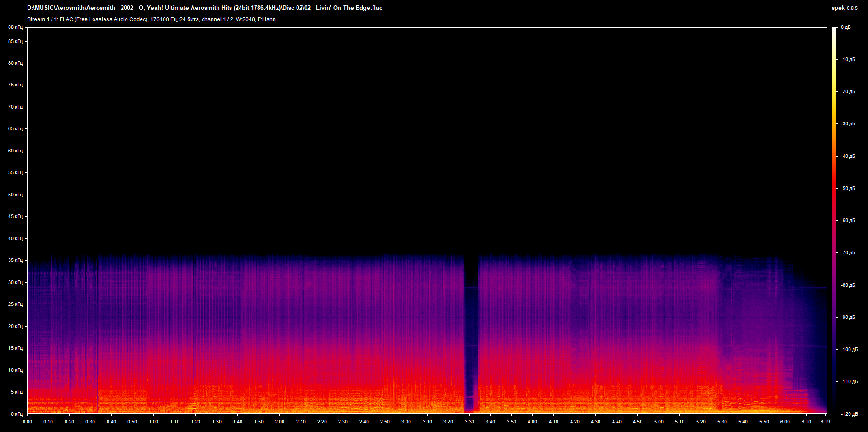This screenshot has width=868, height=432.
Task: Click the Livin' On The Edge file path
Action: pyautogui.click(x=205, y=8)
